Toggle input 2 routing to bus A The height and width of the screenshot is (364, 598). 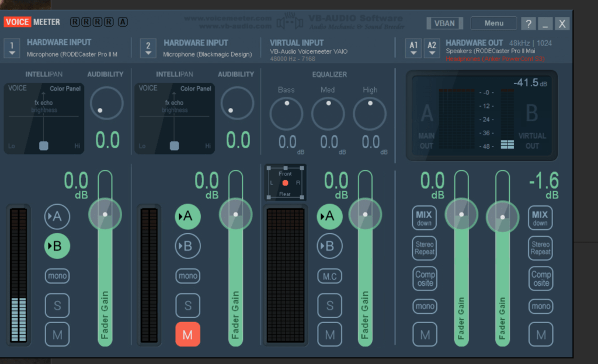188,216
